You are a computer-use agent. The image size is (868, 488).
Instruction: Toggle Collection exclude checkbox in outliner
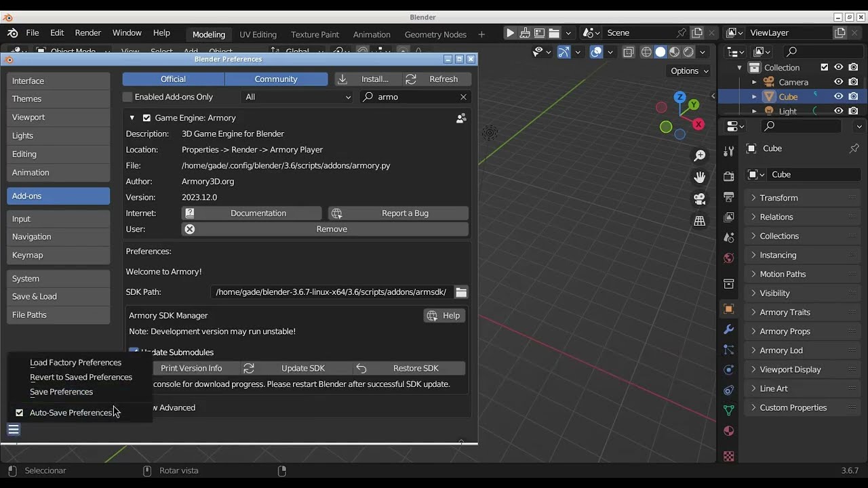point(825,68)
